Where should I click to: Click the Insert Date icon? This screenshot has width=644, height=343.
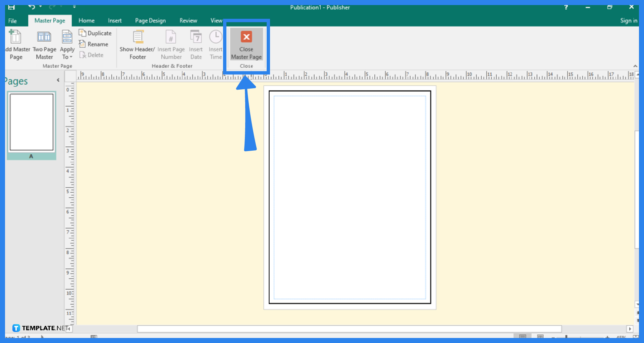[196, 44]
